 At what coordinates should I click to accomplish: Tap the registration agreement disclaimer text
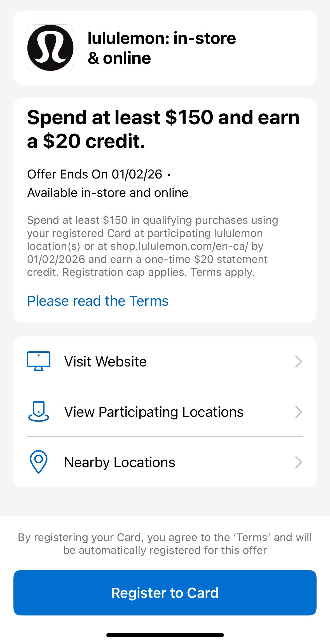click(165, 544)
